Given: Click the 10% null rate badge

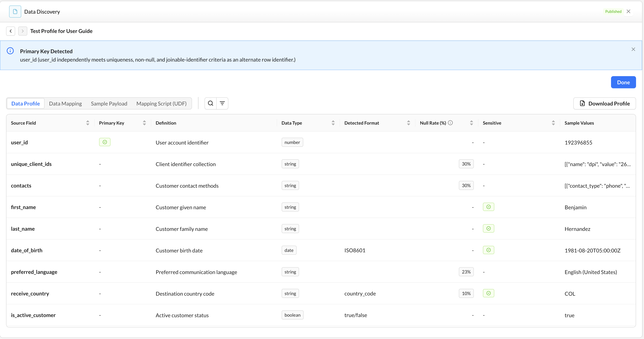Looking at the screenshot, I should 466,293.
